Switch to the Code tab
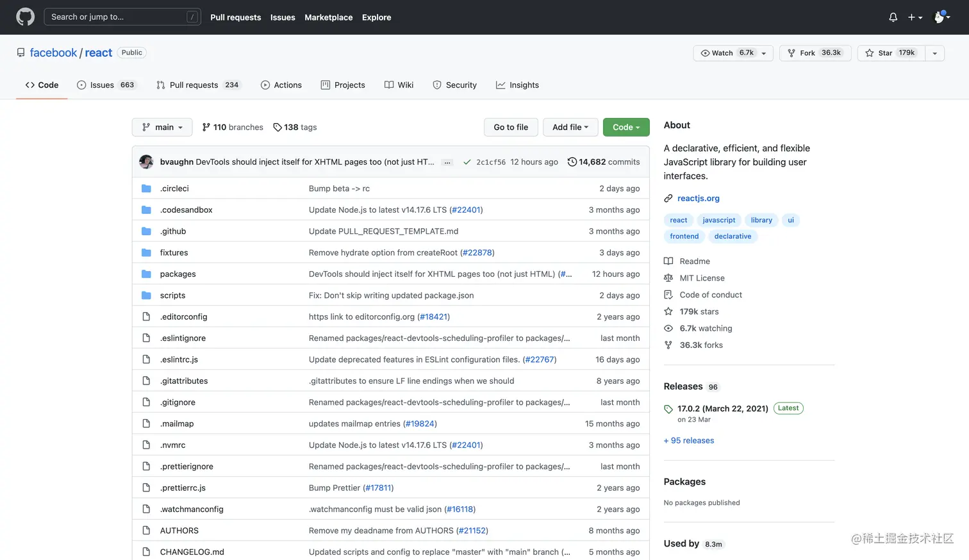 click(x=42, y=85)
